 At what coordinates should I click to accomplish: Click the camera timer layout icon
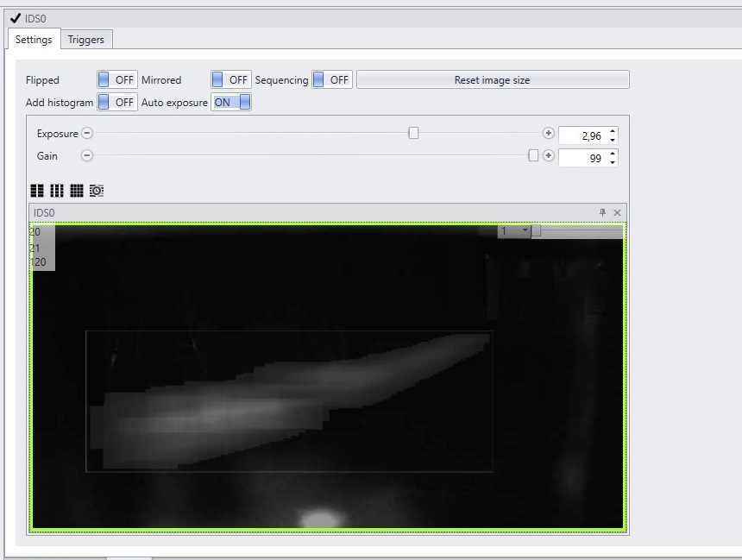pyautogui.click(x=97, y=191)
